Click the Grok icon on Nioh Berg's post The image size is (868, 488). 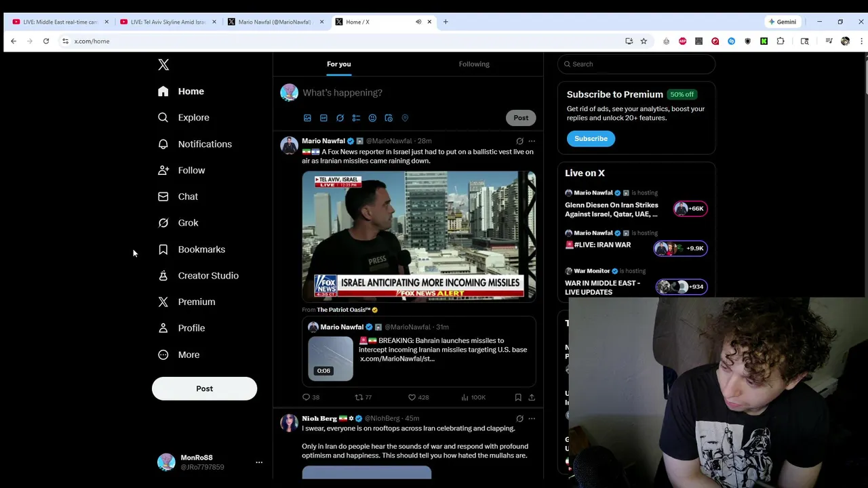(x=519, y=419)
